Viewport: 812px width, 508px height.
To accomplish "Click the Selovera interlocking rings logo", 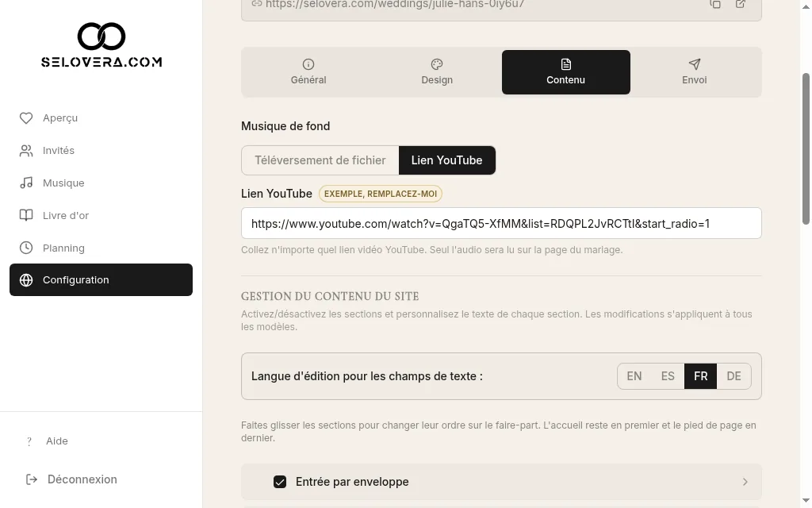I will (101, 37).
